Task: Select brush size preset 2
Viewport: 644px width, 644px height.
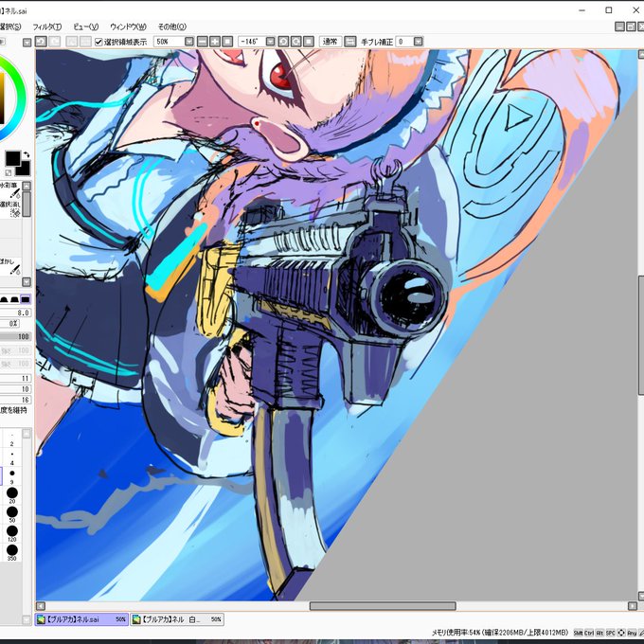Action: [x=12, y=438]
